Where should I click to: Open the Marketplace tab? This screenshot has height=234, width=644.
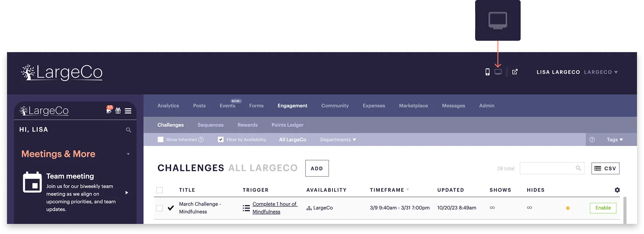(413, 106)
